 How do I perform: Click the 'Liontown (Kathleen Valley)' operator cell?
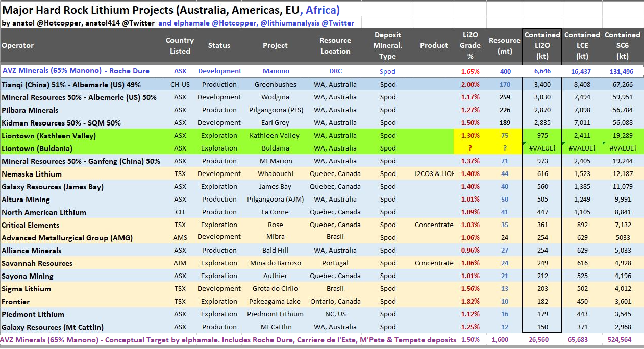[48, 135]
